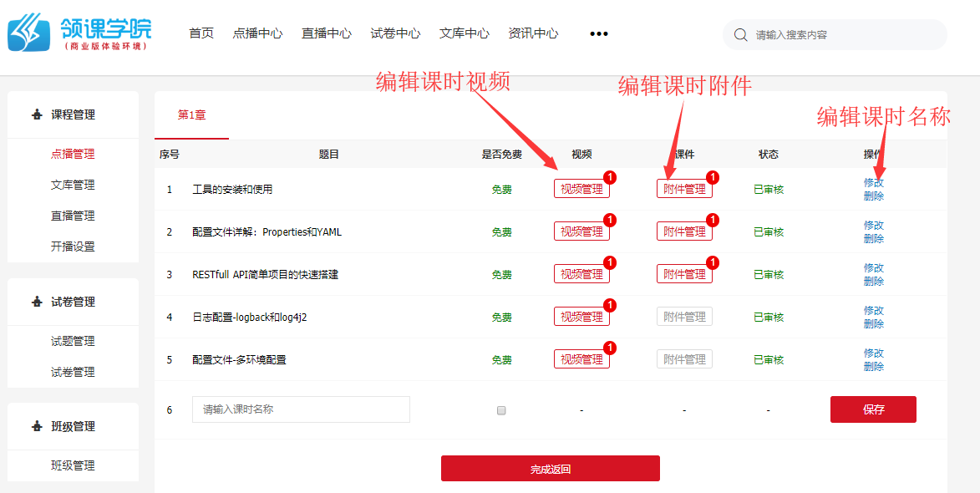This screenshot has width=980, height=493.
Task: Click 视频管理 for 配置文件详解 row
Action: coord(581,231)
